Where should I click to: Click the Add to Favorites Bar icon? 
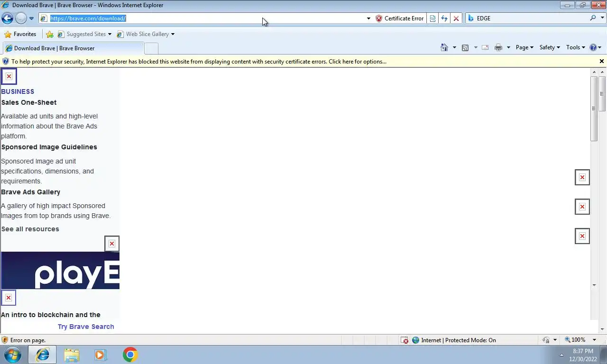[x=50, y=34]
